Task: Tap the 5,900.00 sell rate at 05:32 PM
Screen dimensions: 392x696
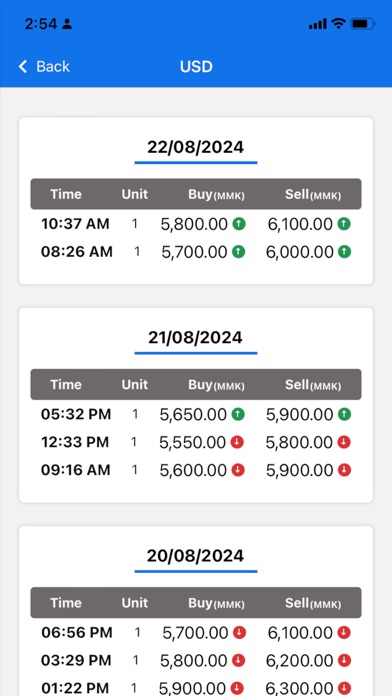Action: click(300, 415)
